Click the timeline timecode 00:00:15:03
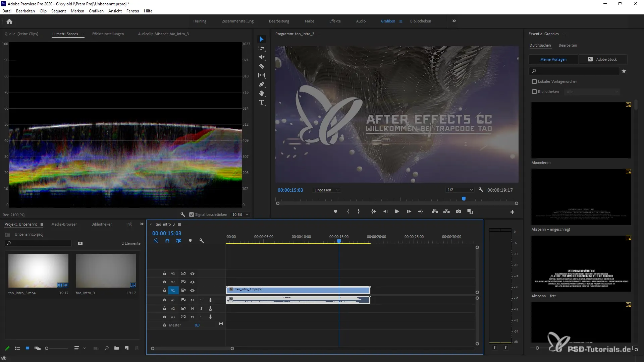This screenshot has height=362, width=644. (167, 233)
